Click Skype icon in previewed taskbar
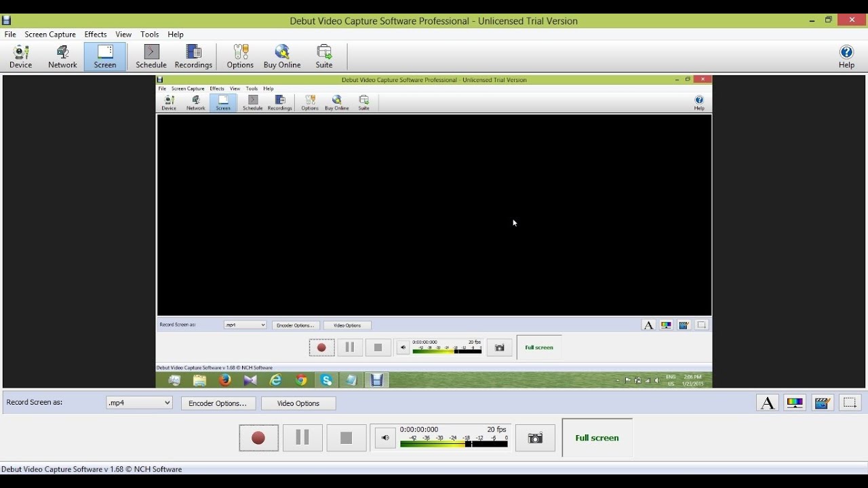The height and width of the screenshot is (488, 868). (x=326, y=380)
